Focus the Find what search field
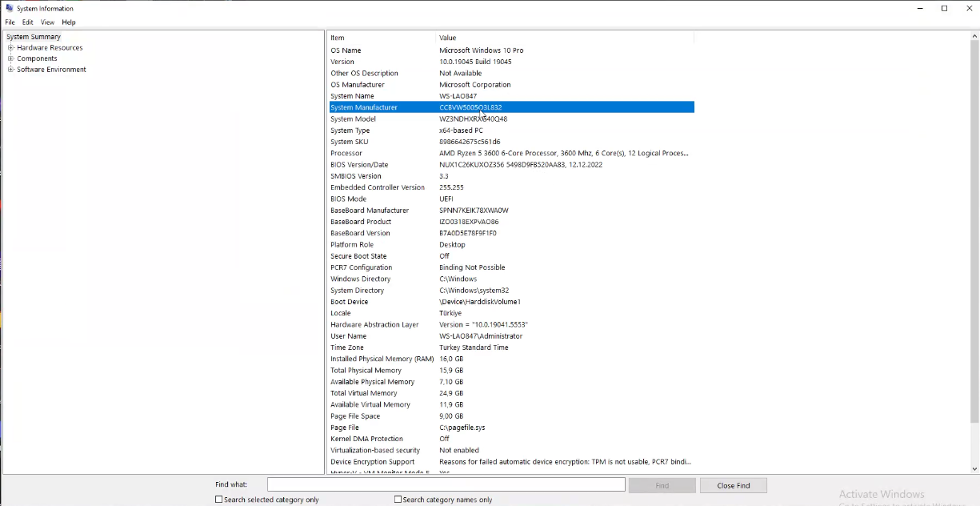Image resolution: width=980 pixels, height=506 pixels. coord(446,484)
